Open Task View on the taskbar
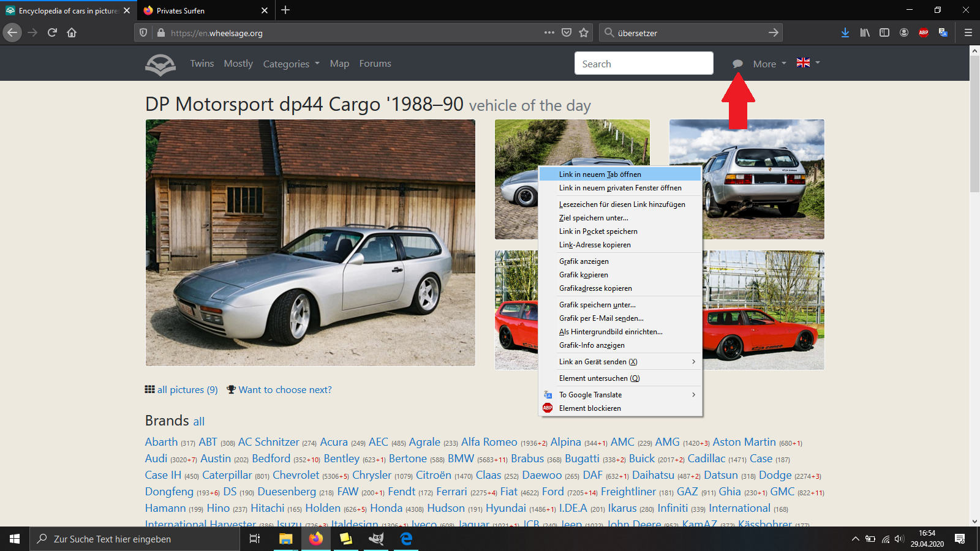This screenshot has width=980, height=551. point(255,539)
